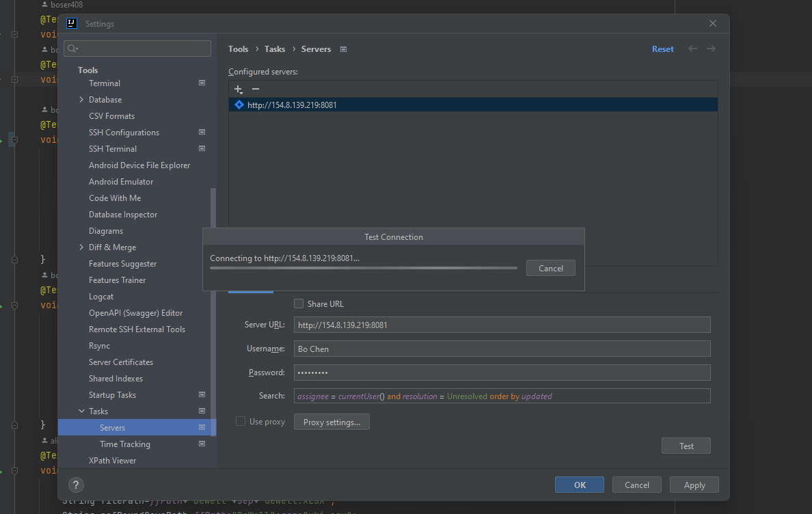Select Features Suggester settings
This screenshot has height=514, width=812.
coord(123,263)
